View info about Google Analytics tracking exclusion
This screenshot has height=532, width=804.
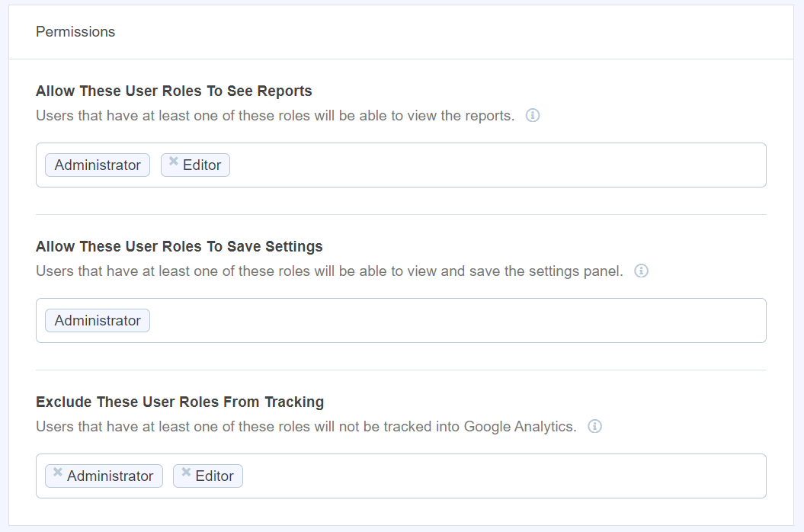tap(594, 426)
